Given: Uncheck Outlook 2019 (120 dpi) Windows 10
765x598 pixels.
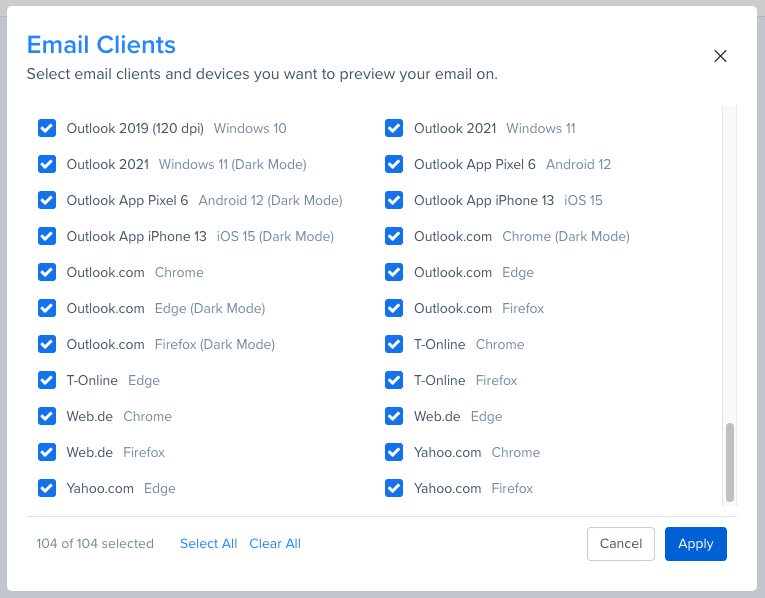Looking at the screenshot, I should 47,128.
